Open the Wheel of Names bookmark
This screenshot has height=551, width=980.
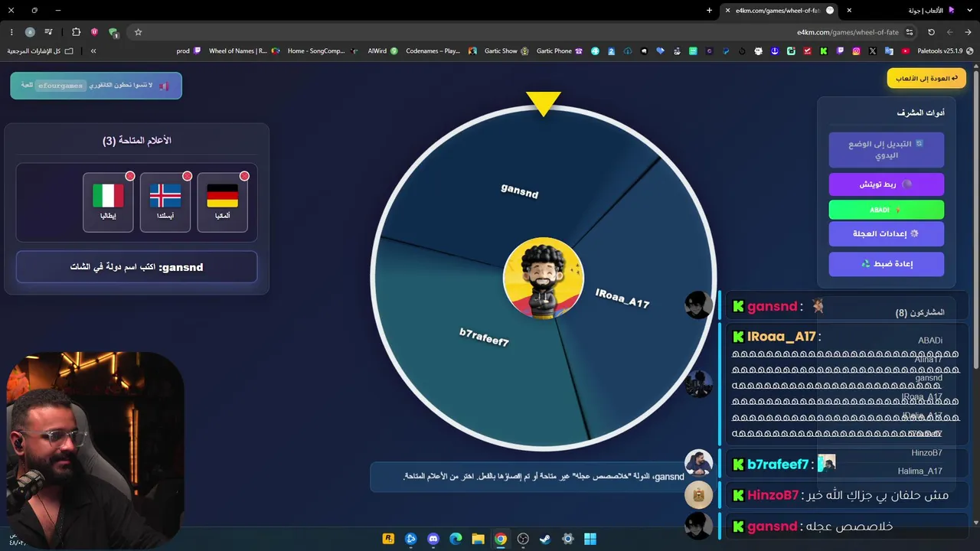coord(243,51)
